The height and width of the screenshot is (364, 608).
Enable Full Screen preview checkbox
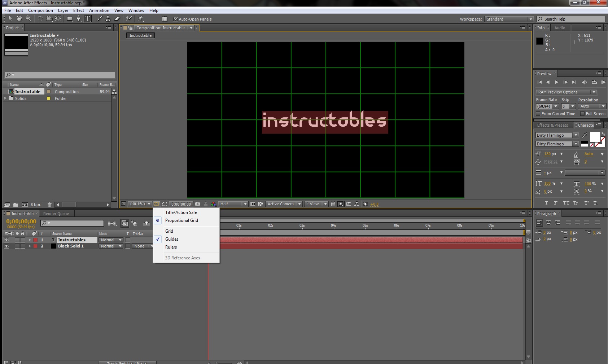pyautogui.click(x=582, y=114)
